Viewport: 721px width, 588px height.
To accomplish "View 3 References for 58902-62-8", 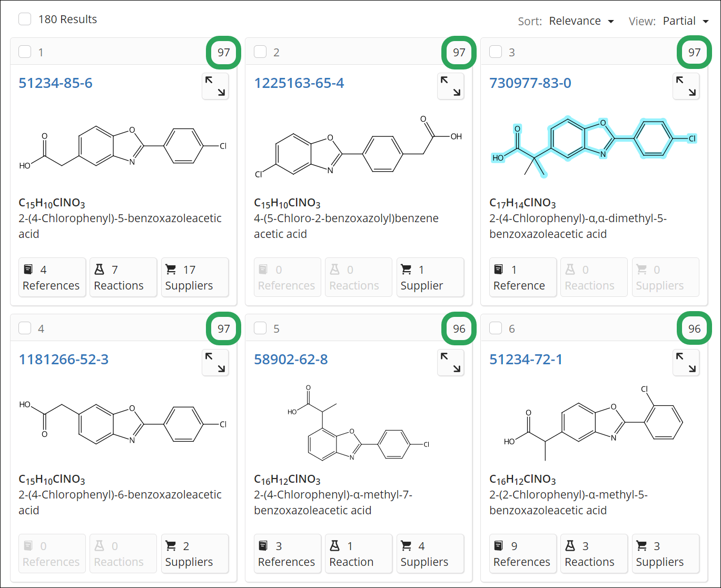I will point(288,554).
